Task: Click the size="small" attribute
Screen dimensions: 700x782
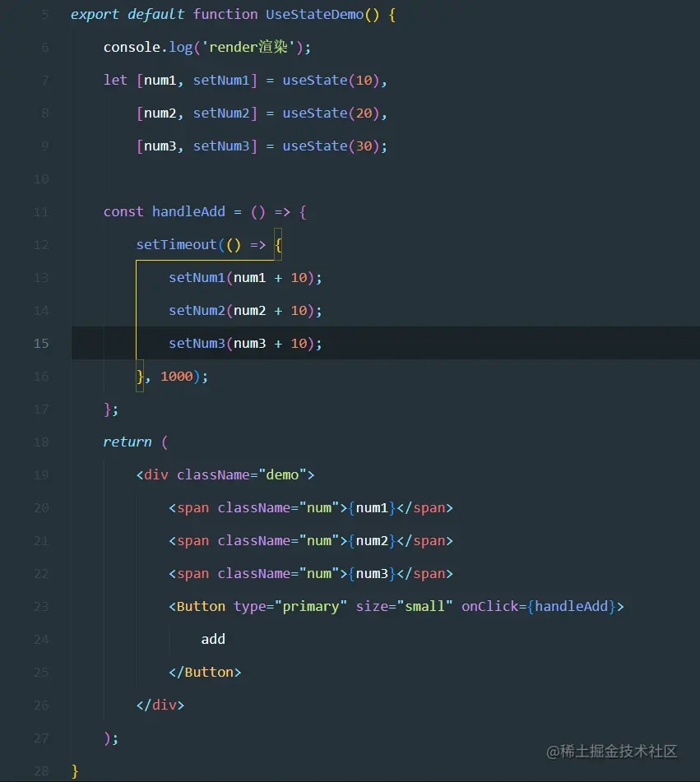Action: 404,607
